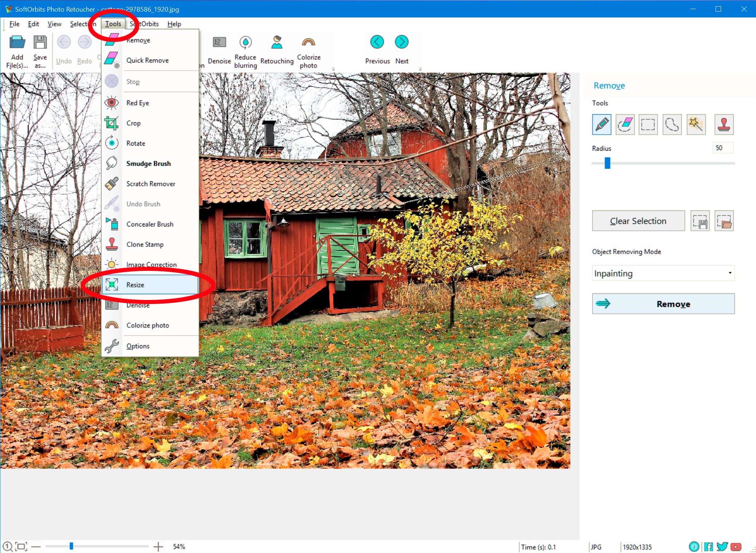Click the stamp marker tool icon
Viewport: 756px width, 553px height.
(723, 123)
